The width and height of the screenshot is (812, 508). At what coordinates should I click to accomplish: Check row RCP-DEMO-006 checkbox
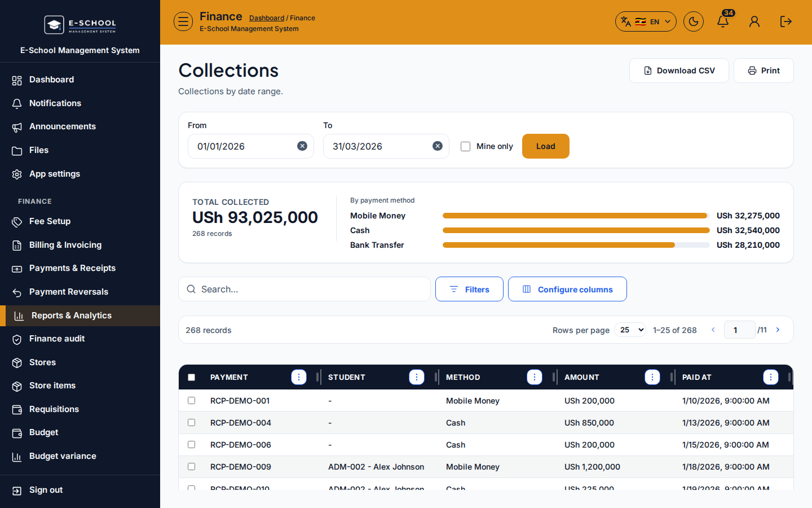point(192,444)
